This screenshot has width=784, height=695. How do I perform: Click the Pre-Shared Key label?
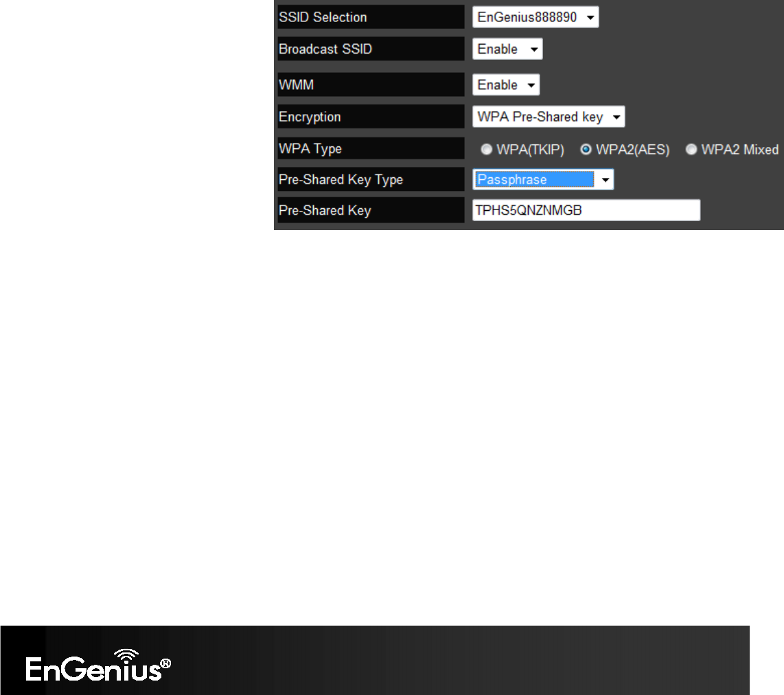(325, 211)
